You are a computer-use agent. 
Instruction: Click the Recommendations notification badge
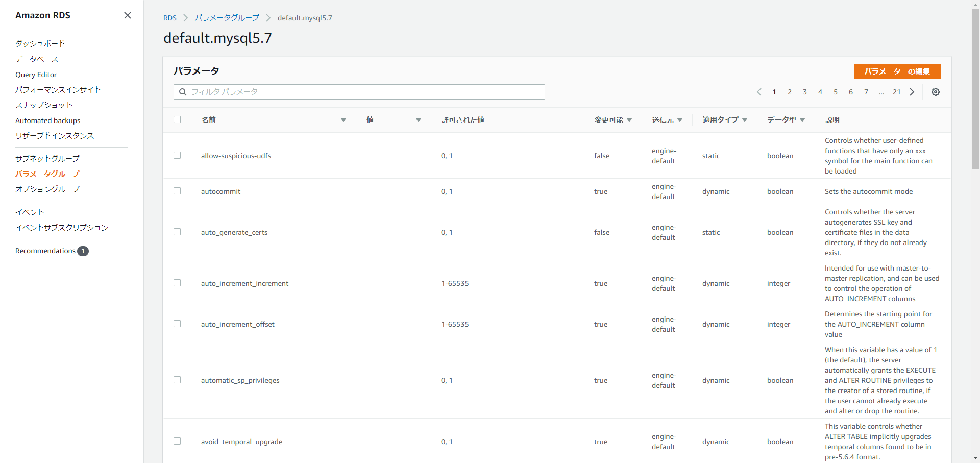83,251
